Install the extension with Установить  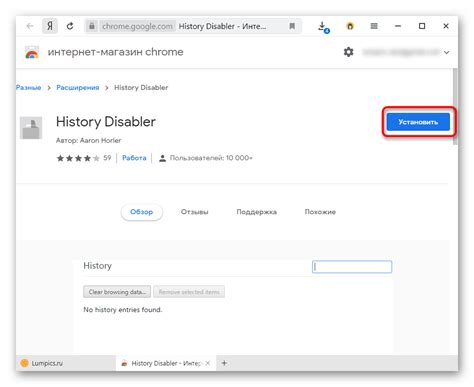click(x=418, y=122)
